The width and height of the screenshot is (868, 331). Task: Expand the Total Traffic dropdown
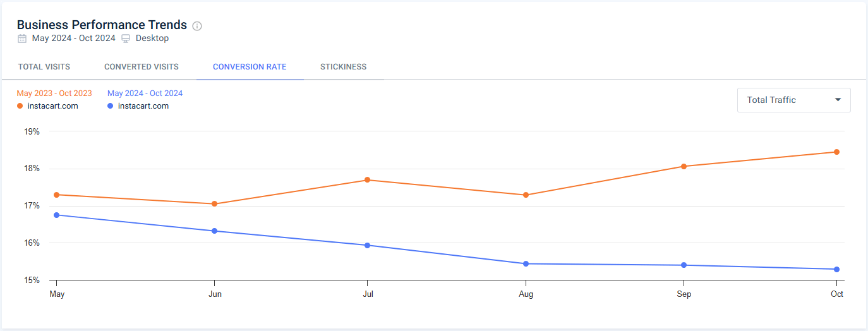pyautogui.click(x=793, y=100)
